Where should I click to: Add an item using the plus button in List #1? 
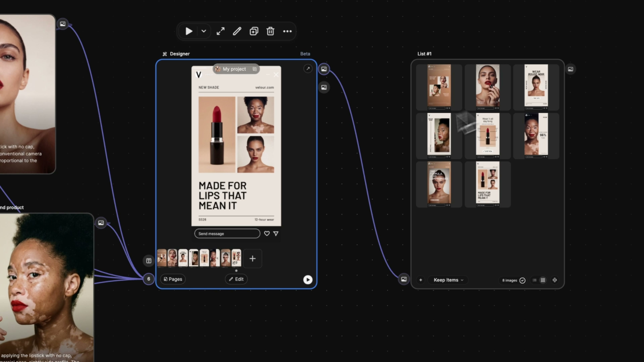421,280
